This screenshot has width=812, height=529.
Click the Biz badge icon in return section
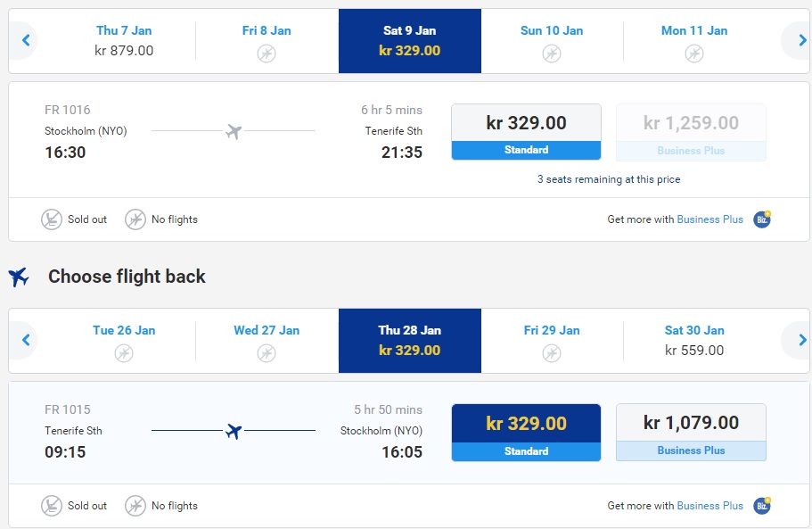pos(762,505)
